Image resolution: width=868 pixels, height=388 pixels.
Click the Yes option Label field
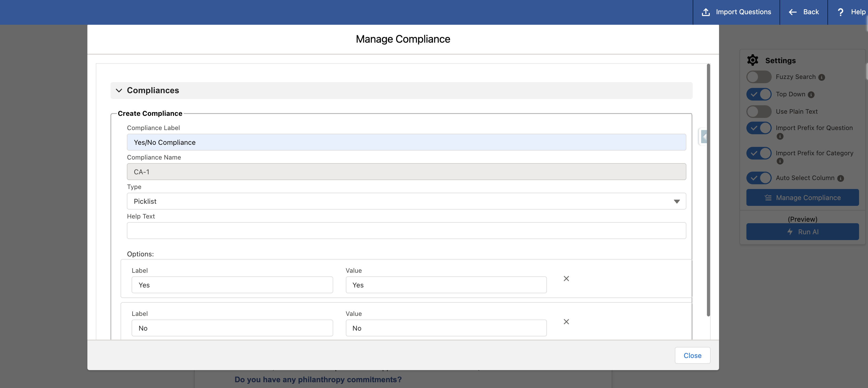coord(232,285)
